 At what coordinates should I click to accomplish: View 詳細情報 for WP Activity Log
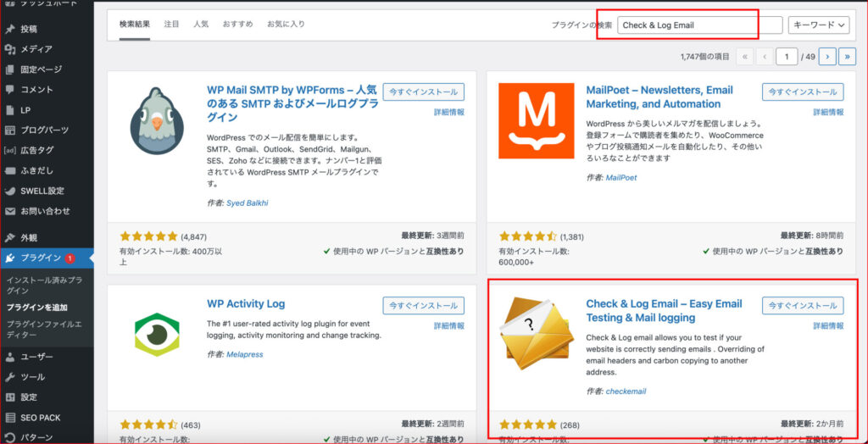(449, 325)
